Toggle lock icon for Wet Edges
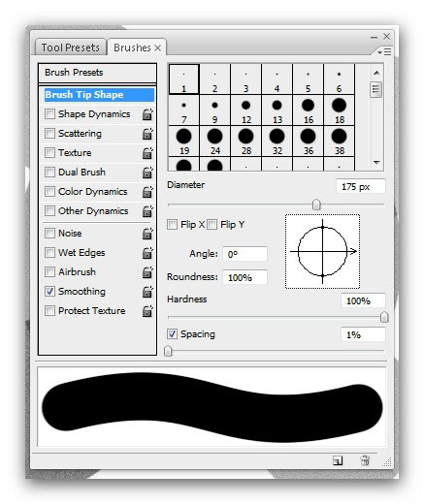424x504 pixels. click(x=147, y=253)
